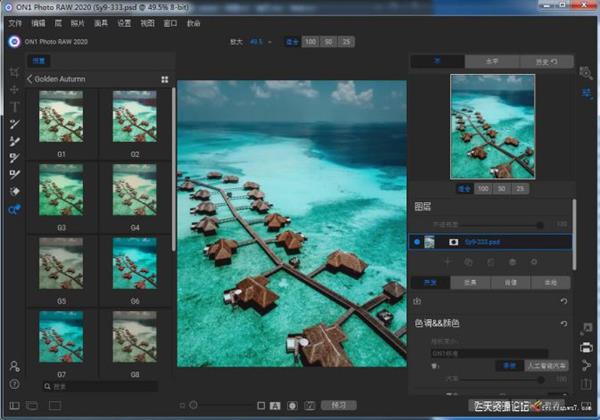Toggle visibility of Sy9-333.psd layer
Image resolution: width=600 pixels, height=420 pixels.
pyautogui.click(x=417, y=241)
